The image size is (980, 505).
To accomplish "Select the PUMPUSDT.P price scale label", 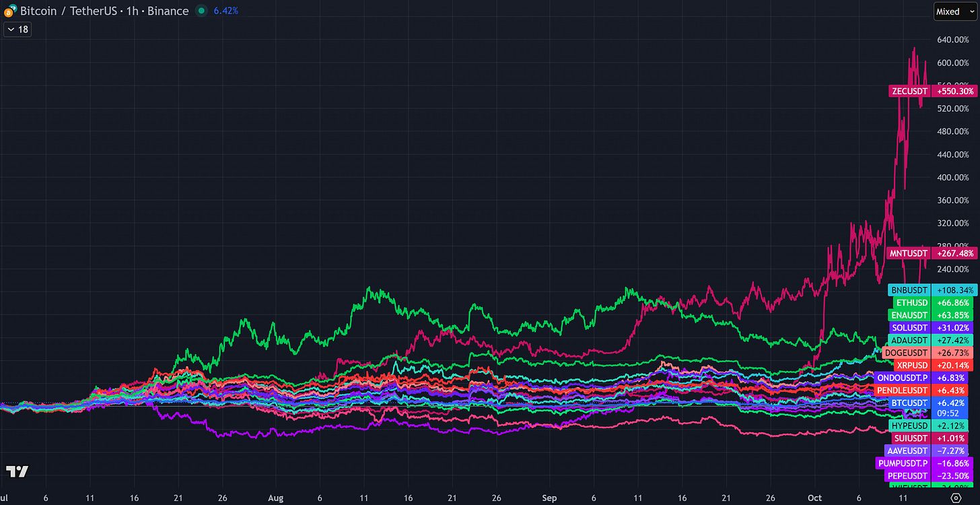I will 903,463.
